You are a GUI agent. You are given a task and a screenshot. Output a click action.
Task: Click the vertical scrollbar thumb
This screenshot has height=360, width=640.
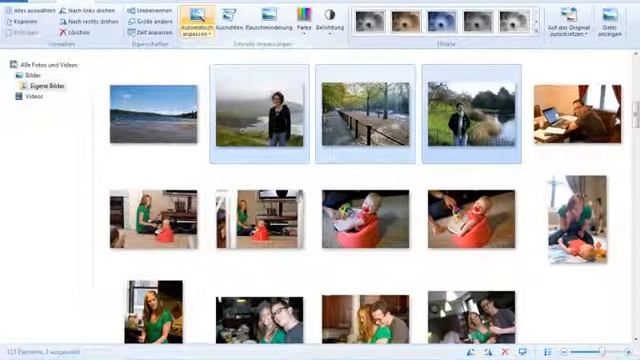pos(636,114)
